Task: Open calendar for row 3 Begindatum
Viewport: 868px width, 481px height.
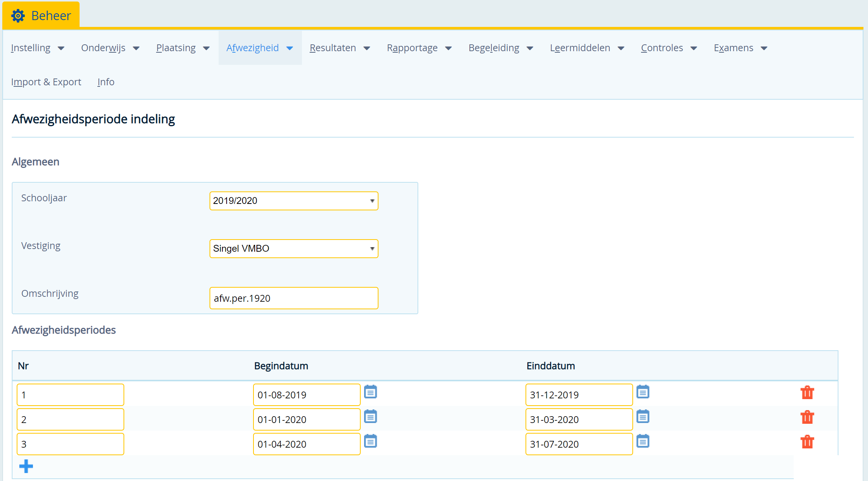Action: (x=370, y=441)
